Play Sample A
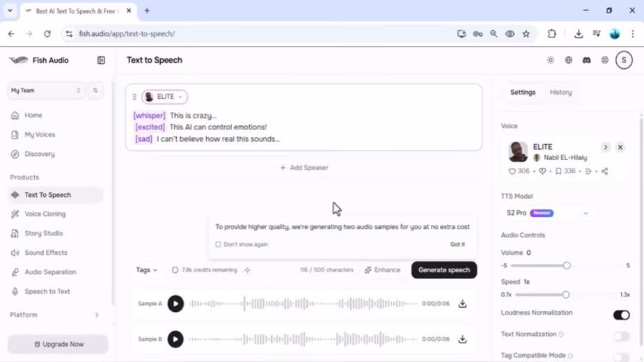The width and height of the screenshot is (644, 362). [x=175, y=304]
